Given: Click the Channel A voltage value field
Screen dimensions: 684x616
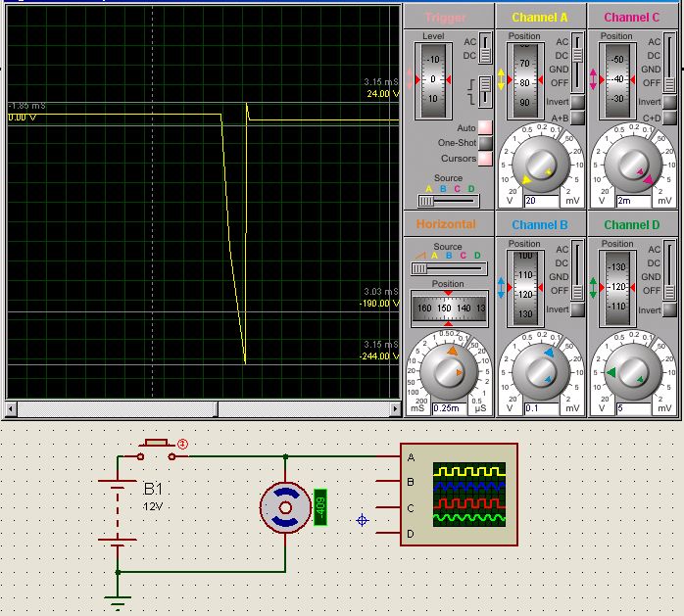Looking at the screenshot, I should pyautogui.click(x=542, y=201).
